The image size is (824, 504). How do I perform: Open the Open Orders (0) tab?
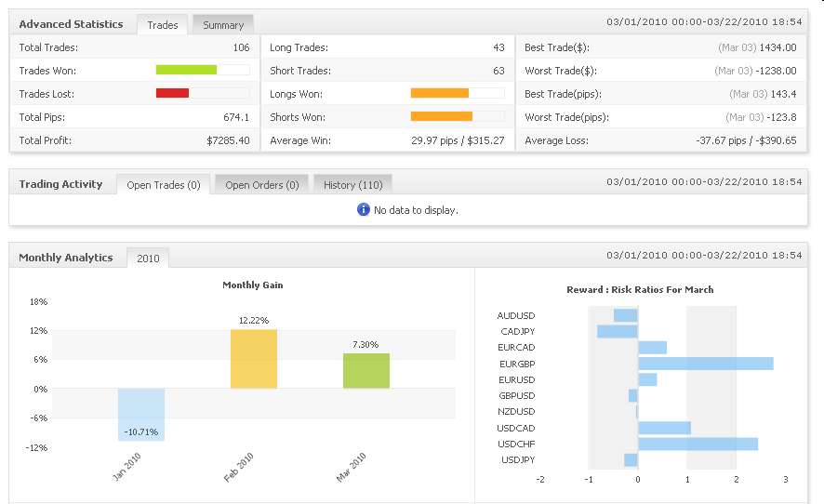point(261,185)
